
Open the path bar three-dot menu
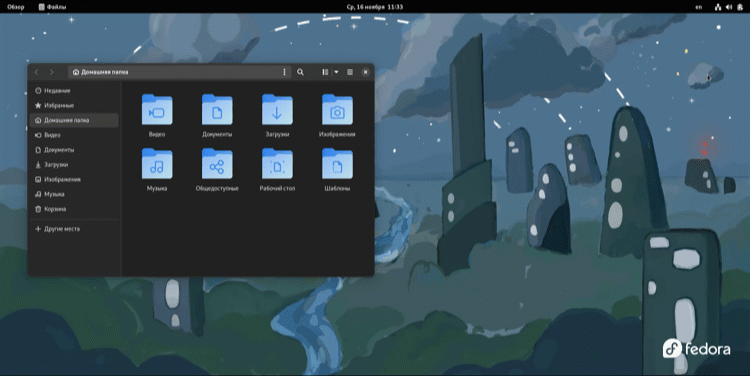pos(284,72)
